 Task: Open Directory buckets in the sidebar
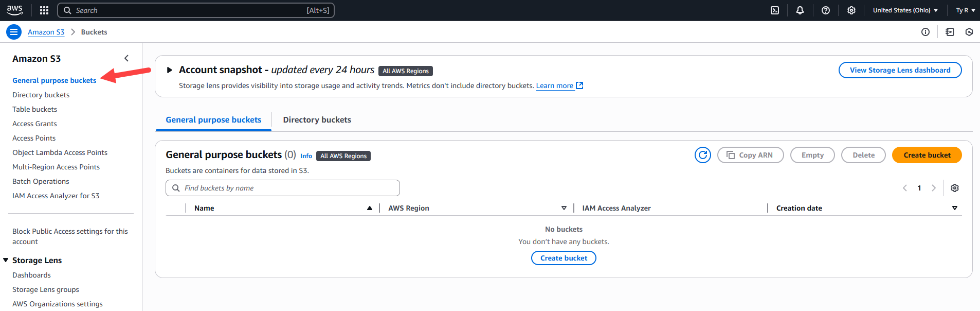click(x=41, y=95)
